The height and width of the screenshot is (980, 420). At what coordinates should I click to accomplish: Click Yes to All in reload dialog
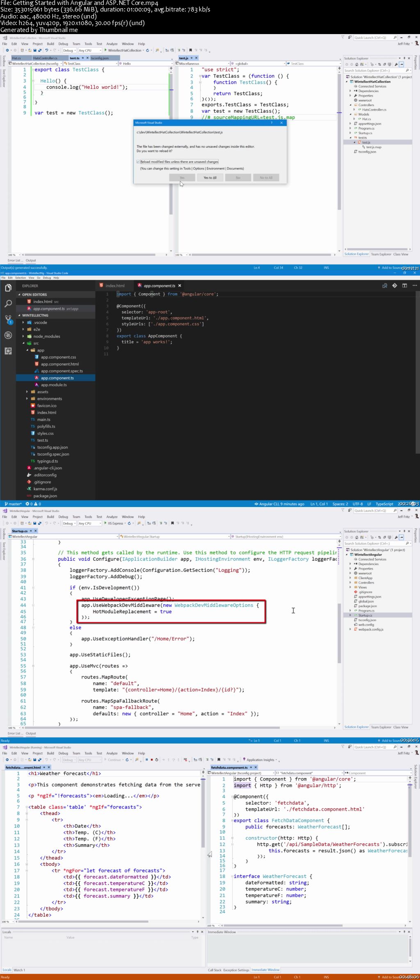[210, 178]
